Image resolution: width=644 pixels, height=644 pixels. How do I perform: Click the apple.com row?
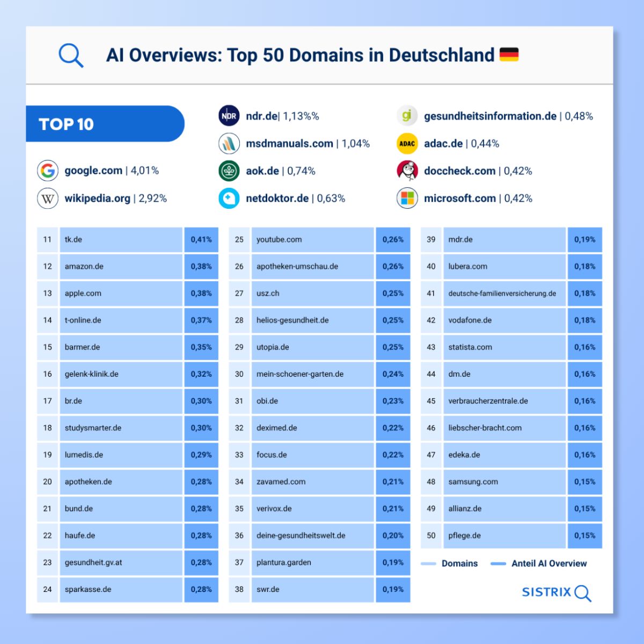pos(128,293)
